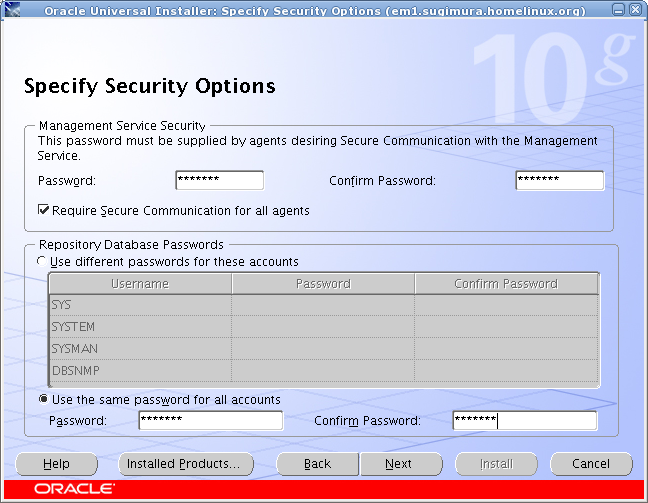648x503 pixels.
Task: Click the Username column header
Action: click(140, 284)
